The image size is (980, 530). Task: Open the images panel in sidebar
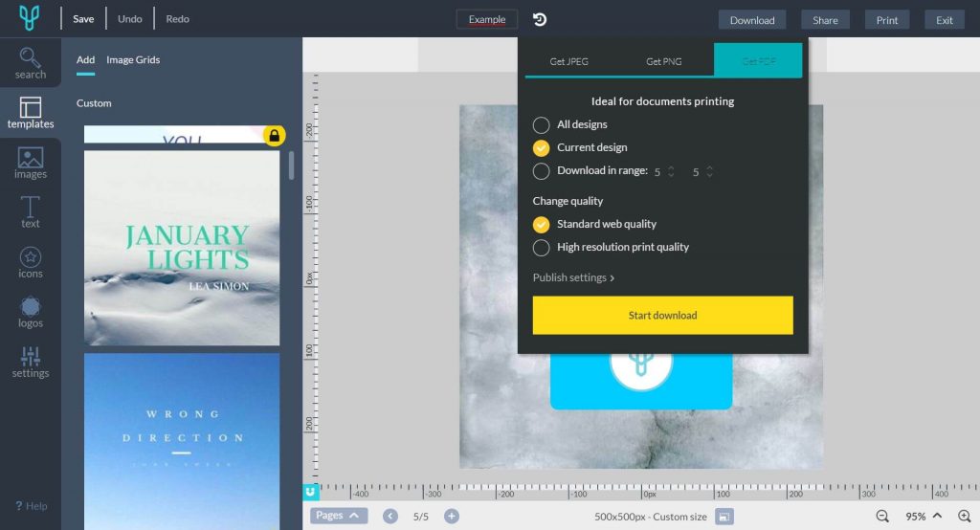click(x=30, y=163)
